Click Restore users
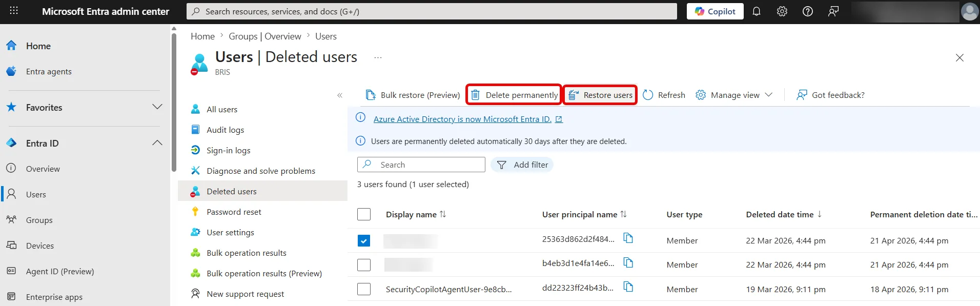This screenshot has width=980, height=306. tap(600, 95)
